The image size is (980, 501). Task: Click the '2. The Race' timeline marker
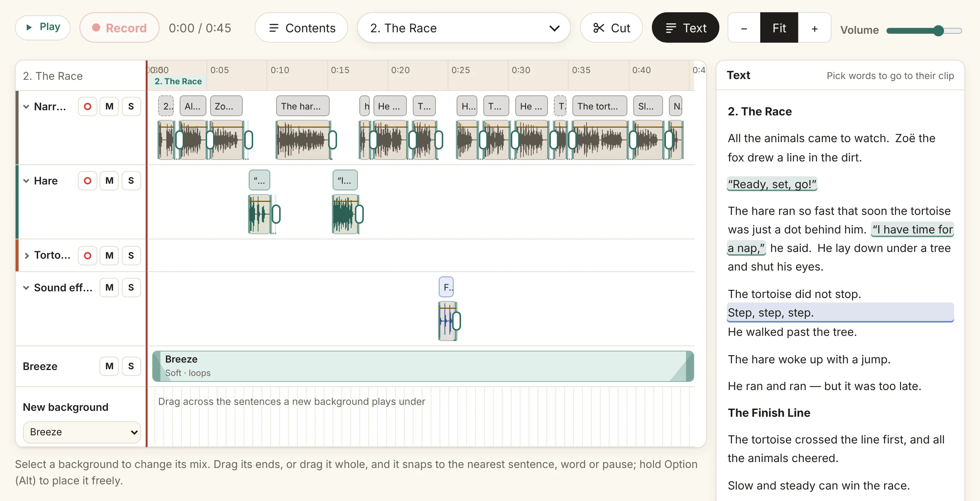coord(178,81)
